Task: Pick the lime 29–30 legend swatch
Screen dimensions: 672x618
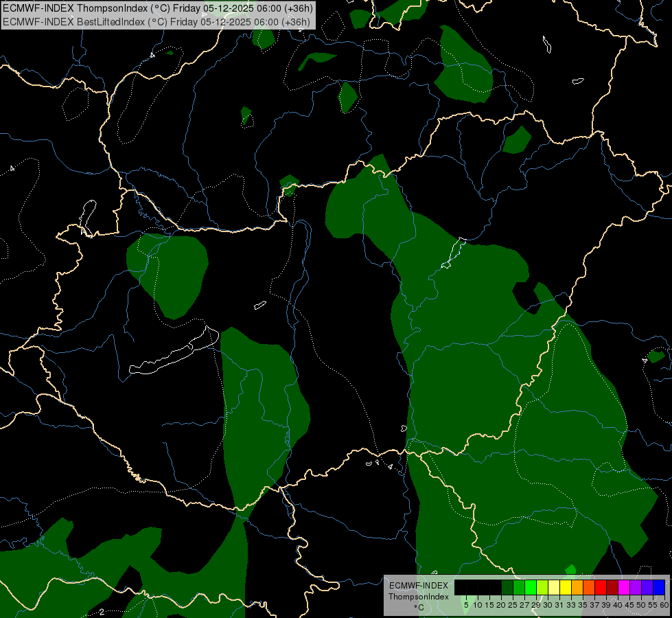Action: tap(542, 587)
